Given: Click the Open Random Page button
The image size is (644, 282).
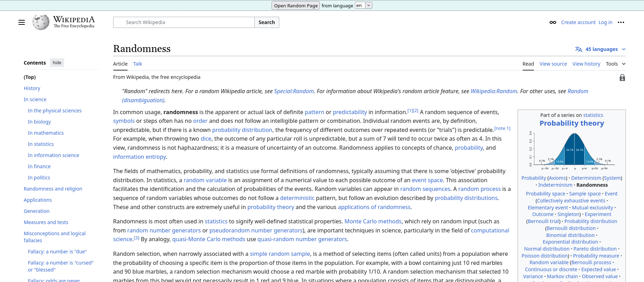Looking at the screenshot, I should coord(296,6).
